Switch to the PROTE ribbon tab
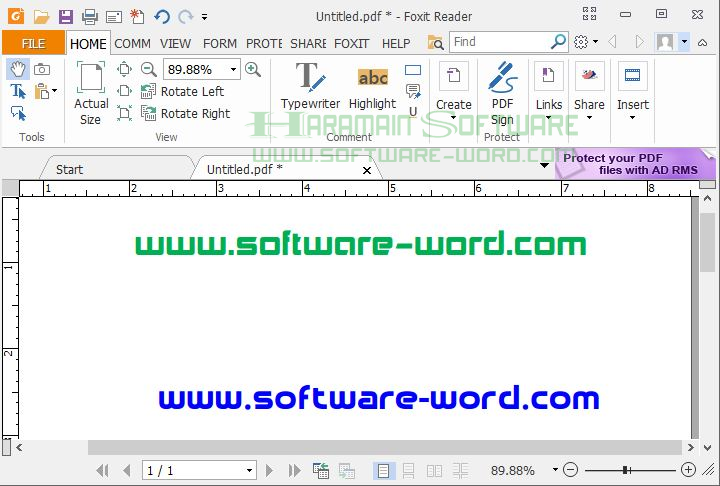720x486 pixels. point(264,44)
